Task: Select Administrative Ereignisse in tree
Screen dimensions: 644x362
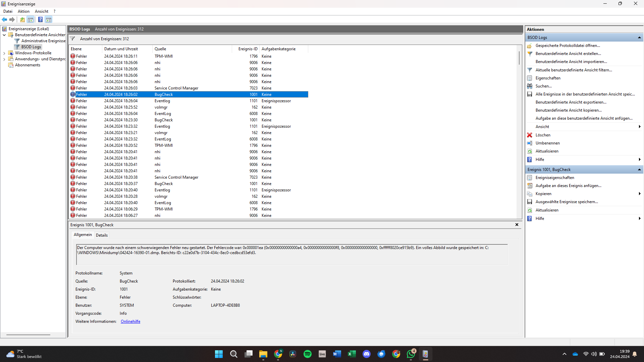Action: (43, 41)
